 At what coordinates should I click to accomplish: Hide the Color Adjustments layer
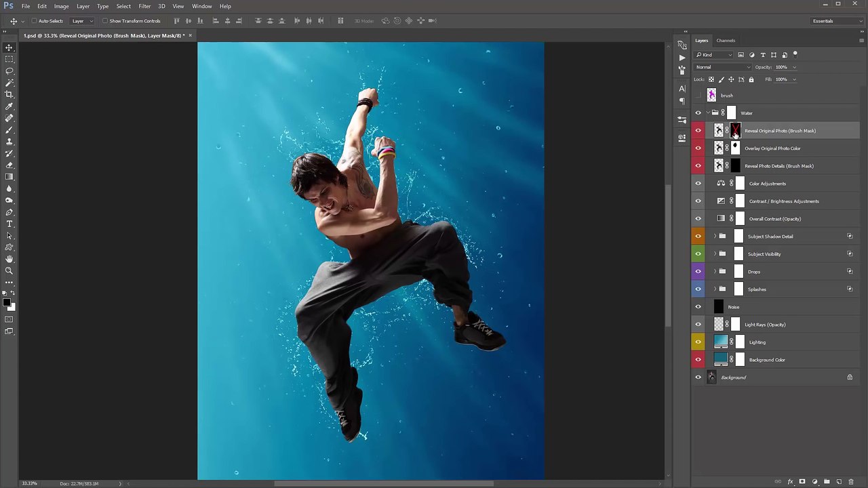[x=698, y=184]
